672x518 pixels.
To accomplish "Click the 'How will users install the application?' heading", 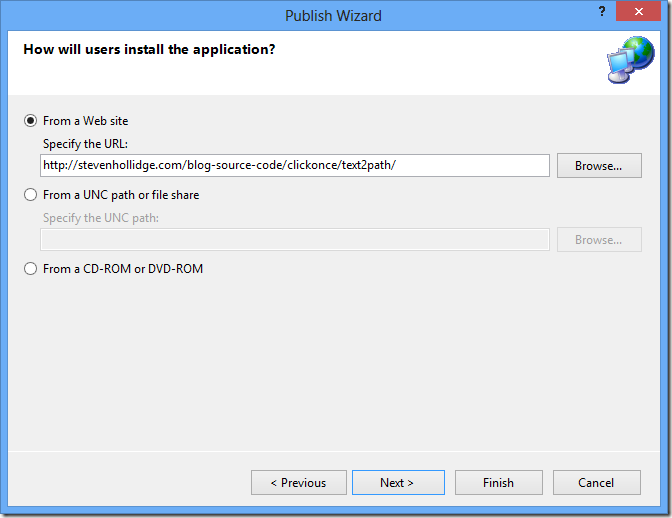I will coord(149,48).
